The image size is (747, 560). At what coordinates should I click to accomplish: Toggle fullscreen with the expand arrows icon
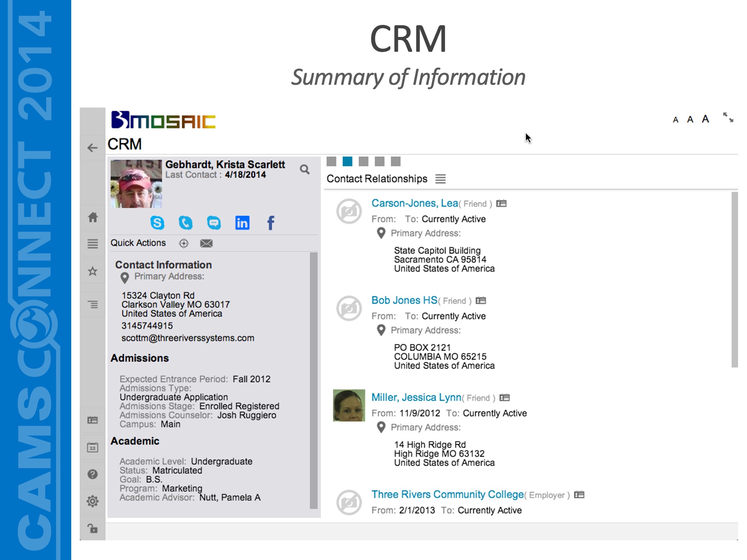[728, 117]
